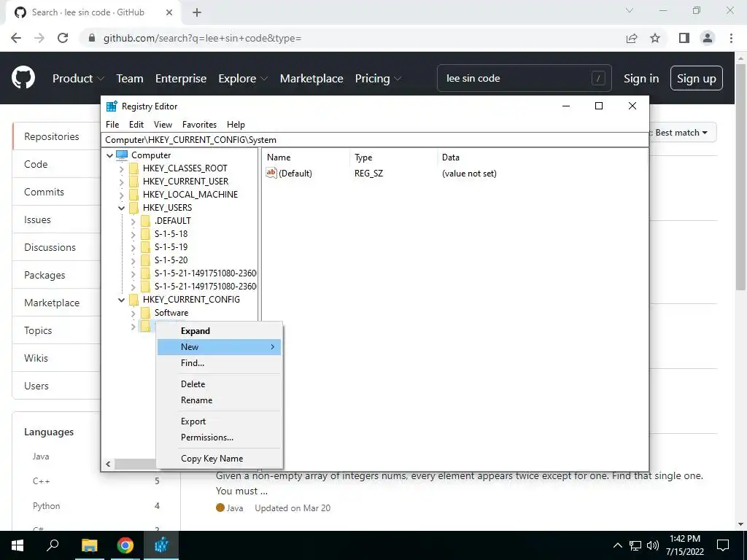747x560 pixels.
Task: Choose Expand in context menu
Action: pyautogui.click(x=219, y=331)
